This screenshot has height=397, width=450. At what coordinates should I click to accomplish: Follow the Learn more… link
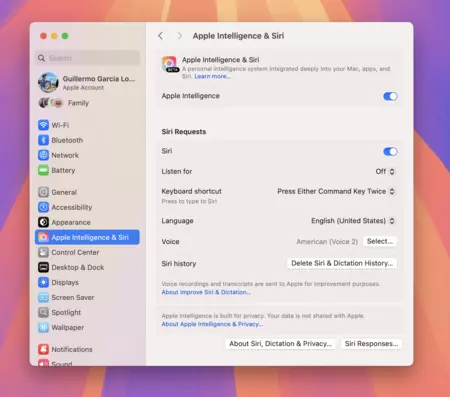click(x=212, y=76)
